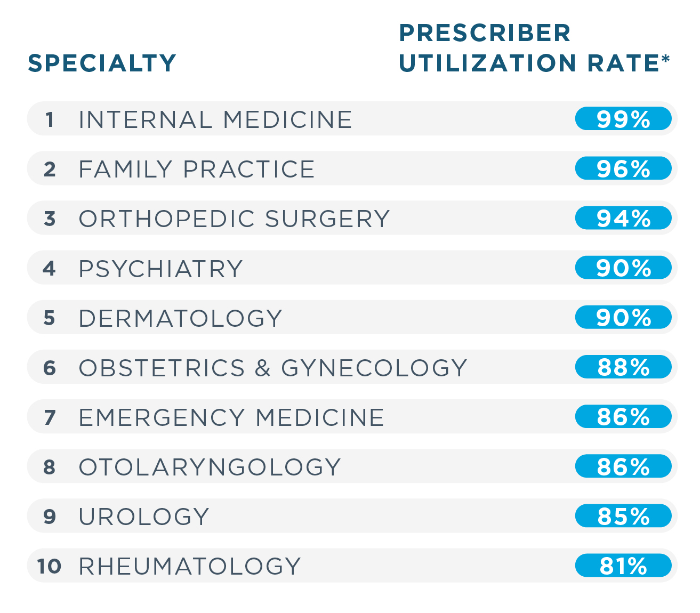
Task: Select the Rheumatology row label
Action: point(190,566)
